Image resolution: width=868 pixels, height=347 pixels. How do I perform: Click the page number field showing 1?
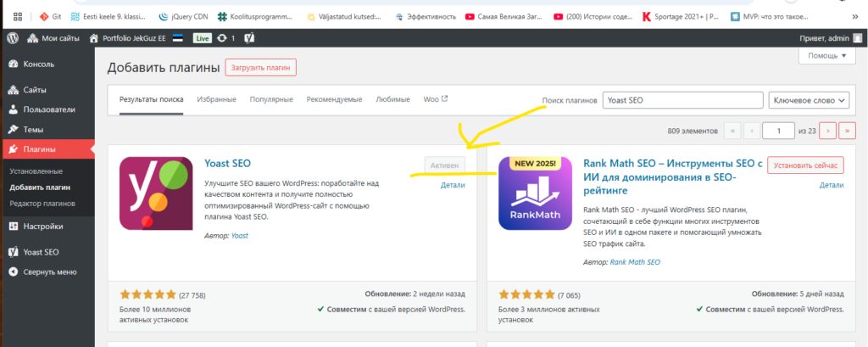pyautogui.click(x=778, y=131)
